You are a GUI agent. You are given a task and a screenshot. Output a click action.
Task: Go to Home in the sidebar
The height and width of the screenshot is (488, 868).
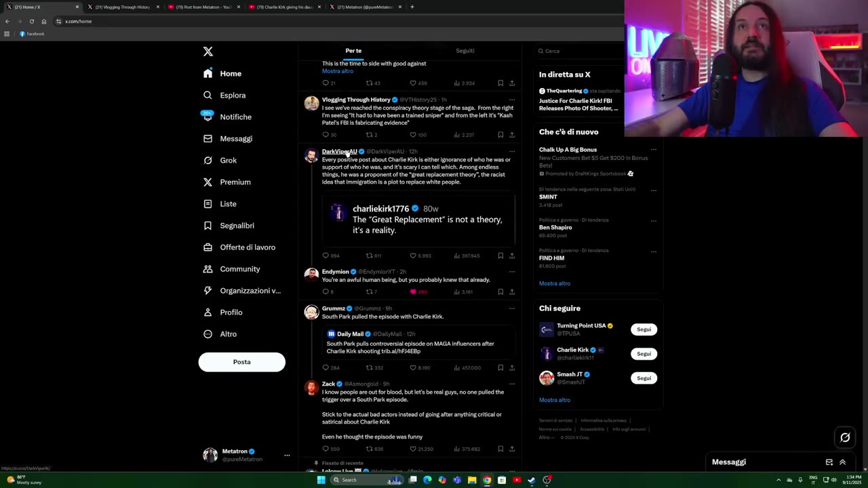(222, 73)
